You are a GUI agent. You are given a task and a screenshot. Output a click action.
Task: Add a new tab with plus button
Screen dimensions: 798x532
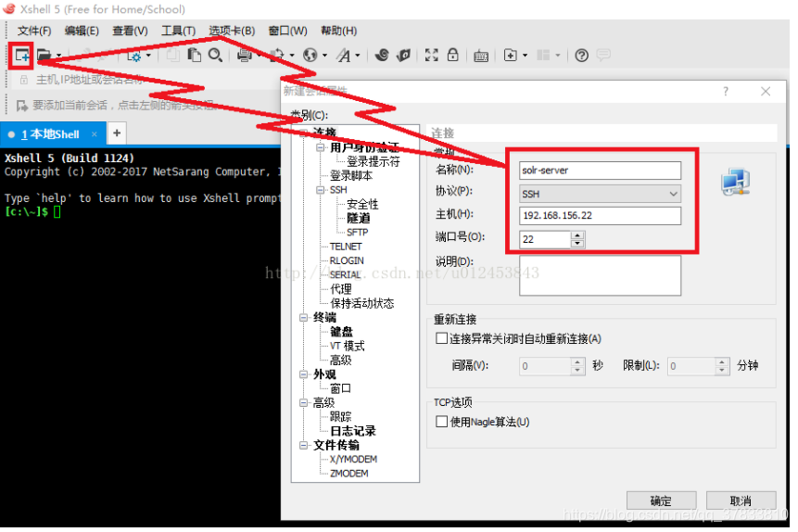click(117, 133)
